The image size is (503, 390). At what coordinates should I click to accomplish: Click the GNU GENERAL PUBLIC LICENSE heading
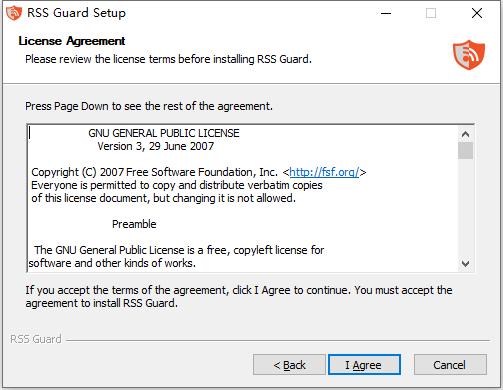coord(164,133)
